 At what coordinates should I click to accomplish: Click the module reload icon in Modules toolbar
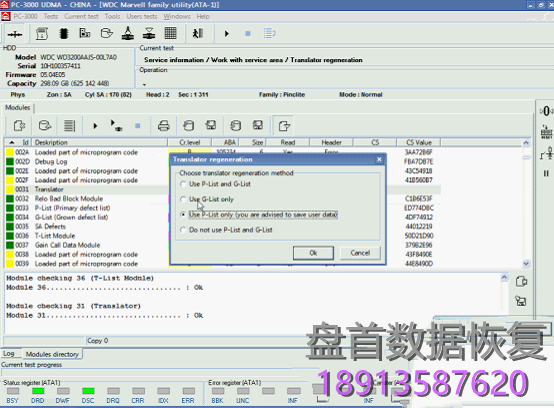[x=45, y=125]
